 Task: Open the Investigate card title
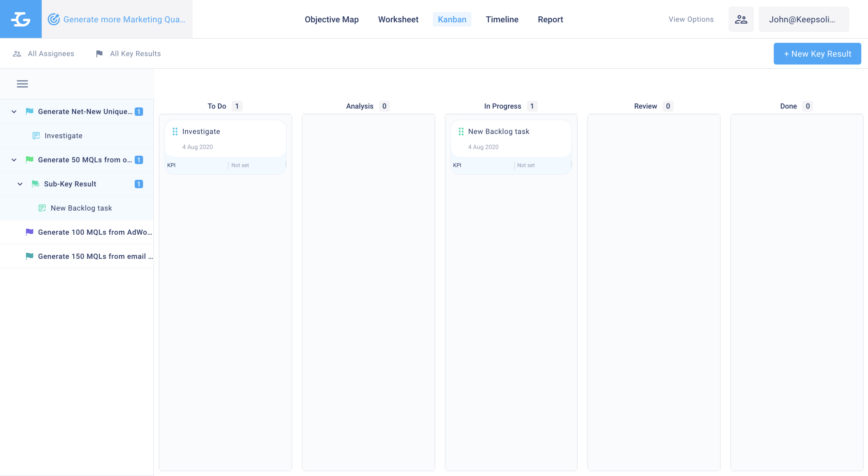click(x=201, y=131)
